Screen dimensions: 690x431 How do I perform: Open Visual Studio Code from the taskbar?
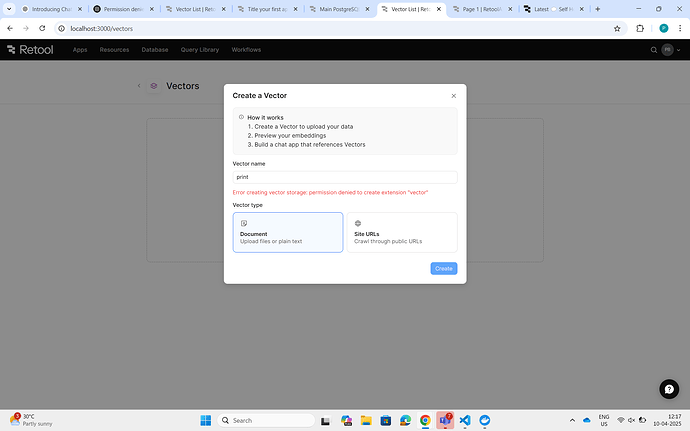click(465, 420)
